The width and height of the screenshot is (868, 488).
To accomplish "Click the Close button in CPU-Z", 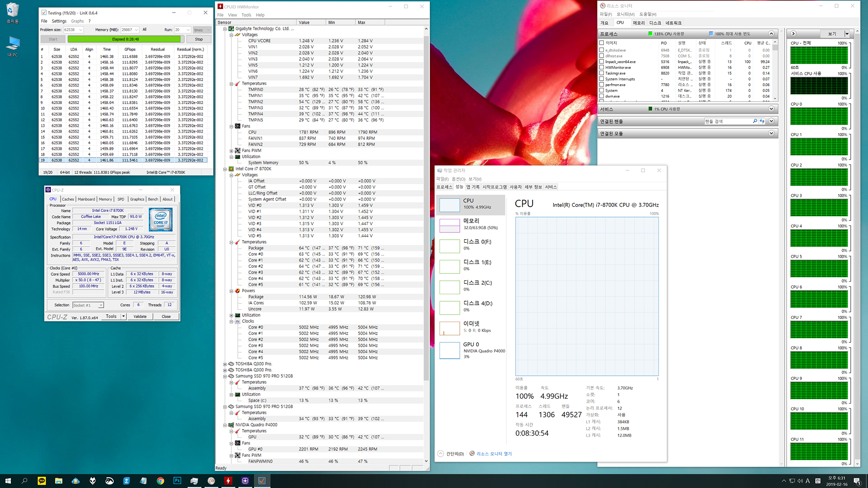I will pyautogui.click(x=166, y=316).
